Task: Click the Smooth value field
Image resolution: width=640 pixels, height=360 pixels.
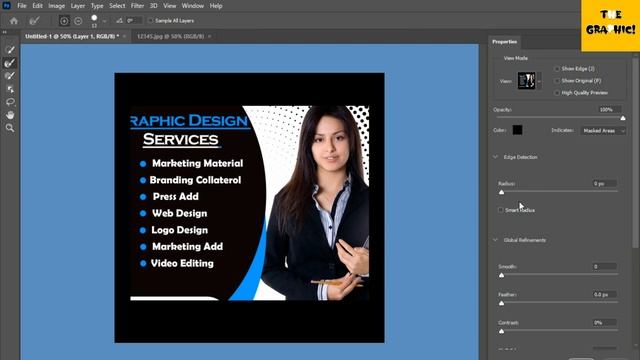Action: [x=604, y=267]
